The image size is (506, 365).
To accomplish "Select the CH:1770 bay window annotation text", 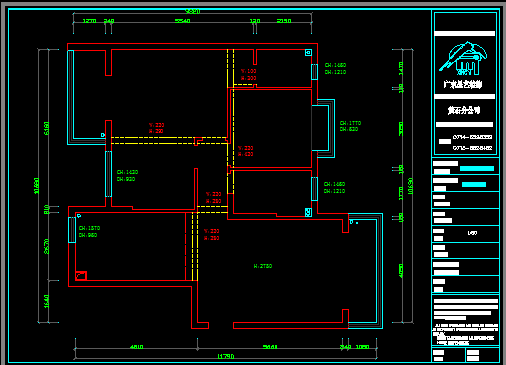I will click(x=350, y=123).
